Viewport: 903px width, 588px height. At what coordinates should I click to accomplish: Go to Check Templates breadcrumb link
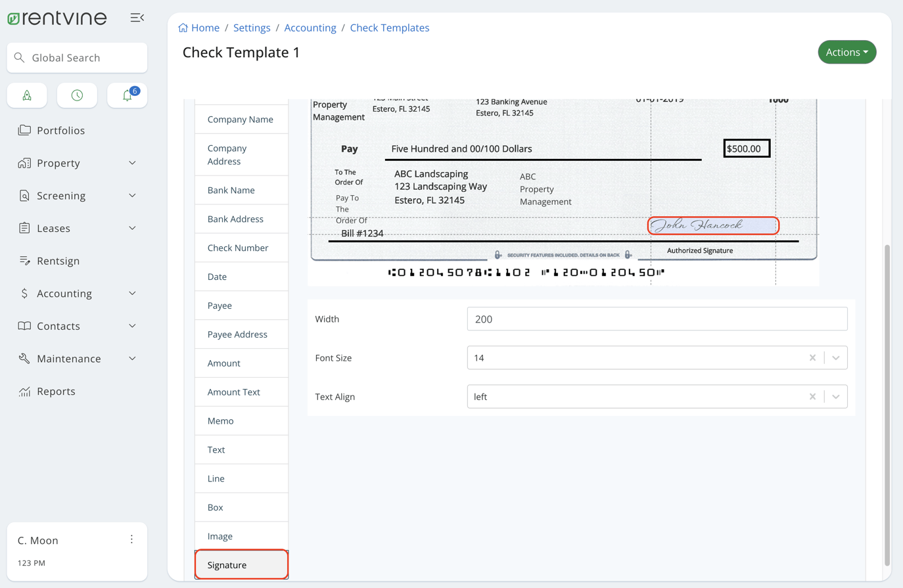tap(389, 28)
